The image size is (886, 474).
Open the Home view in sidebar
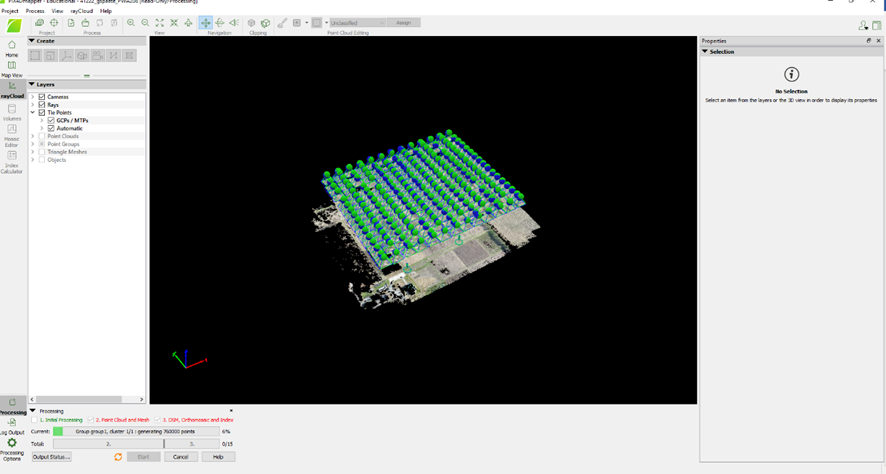[11, 49]
